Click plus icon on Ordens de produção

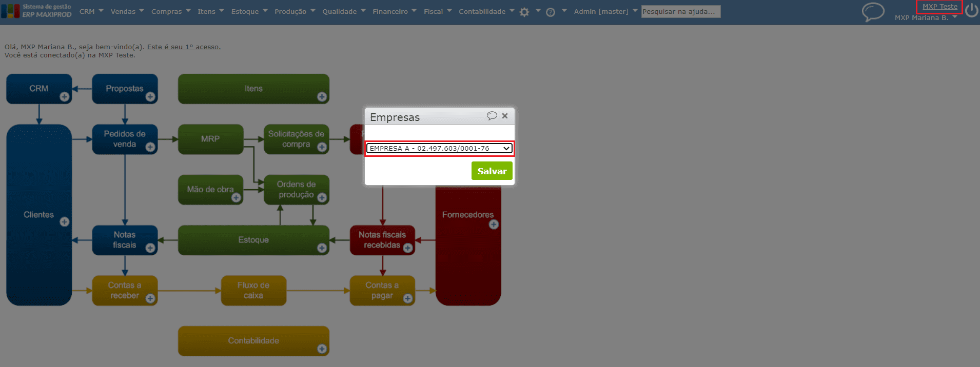pyautogui.click(x=322, y=197)
